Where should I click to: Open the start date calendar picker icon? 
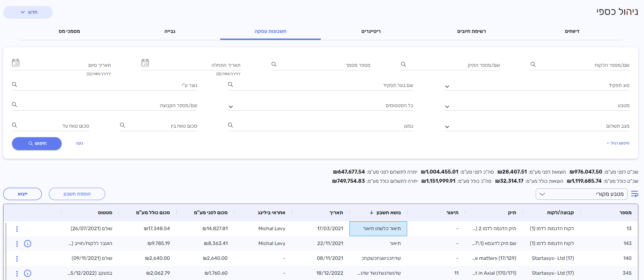coord(145,63)
